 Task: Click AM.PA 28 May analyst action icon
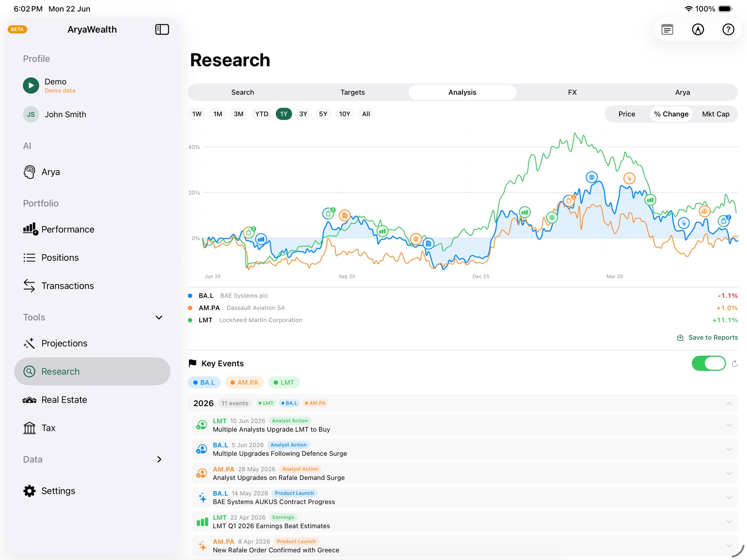(202, 473)
